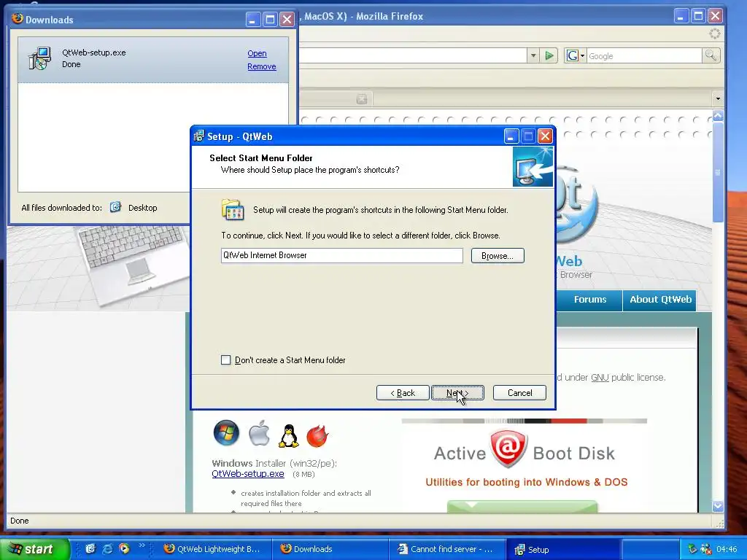This screenshot has width=747, height=560.
Task: Click the red flame platform icon
Action: click(x=317, y=435)
